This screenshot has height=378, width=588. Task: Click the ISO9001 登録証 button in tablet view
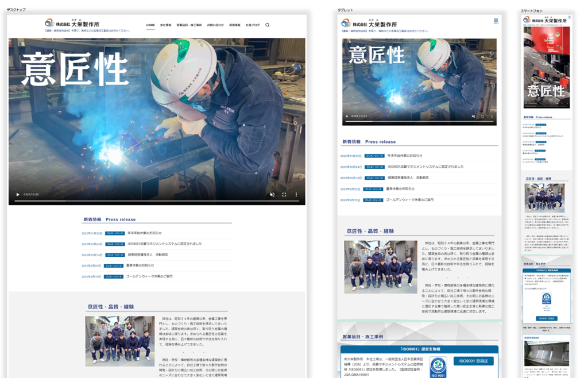pos(473,361)
